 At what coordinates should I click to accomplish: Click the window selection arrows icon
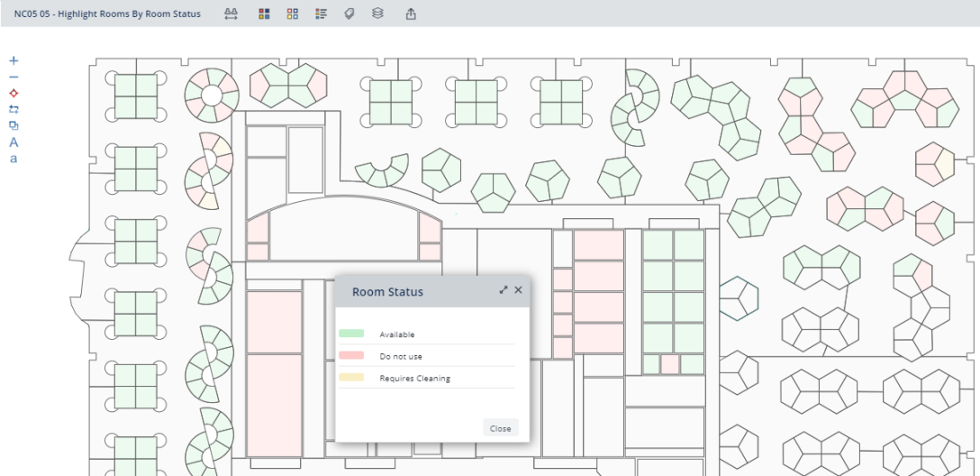pos(14,109)
